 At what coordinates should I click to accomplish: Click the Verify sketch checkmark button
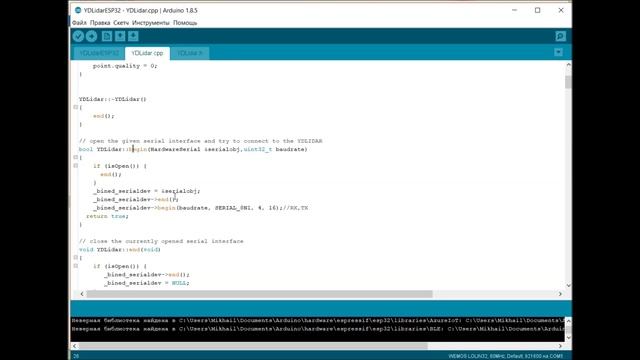tap(78, 36)
